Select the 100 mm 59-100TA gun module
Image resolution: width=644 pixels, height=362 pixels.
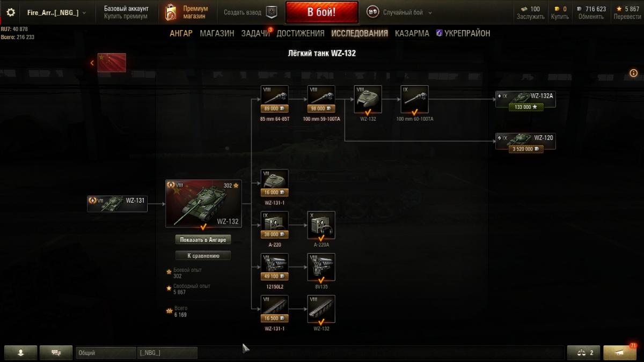click(x=321, y=99)
